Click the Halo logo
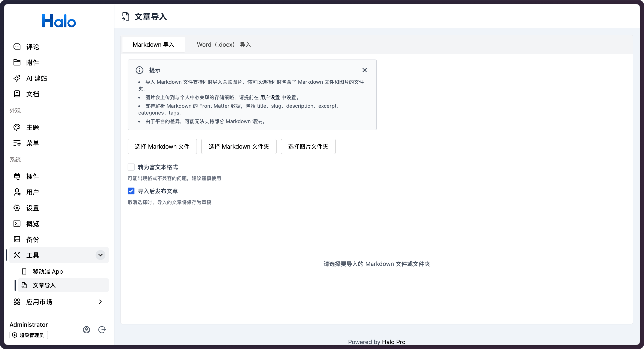The height and width of the screenshot is (349, 644). pos(59,21)
